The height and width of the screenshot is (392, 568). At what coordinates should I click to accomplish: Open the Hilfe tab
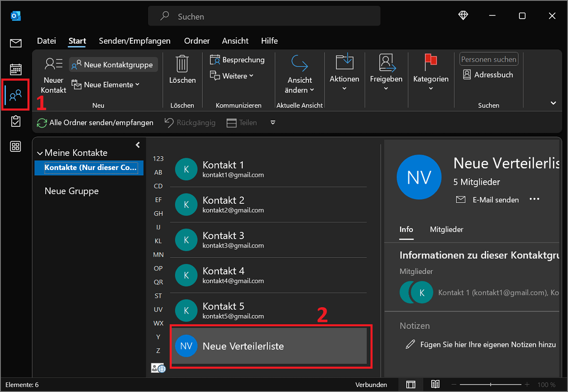pyautogui.click(x=269, y=41)
